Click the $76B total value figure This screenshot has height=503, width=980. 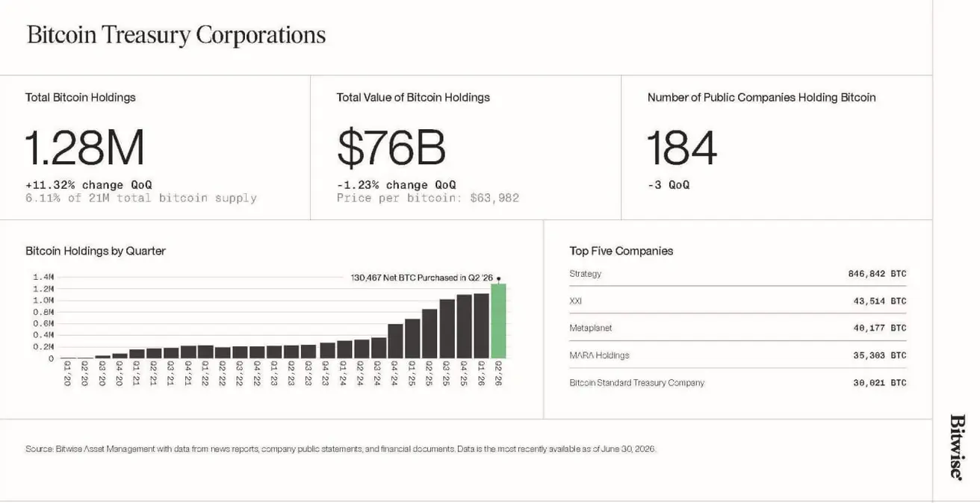click(391, 148)
